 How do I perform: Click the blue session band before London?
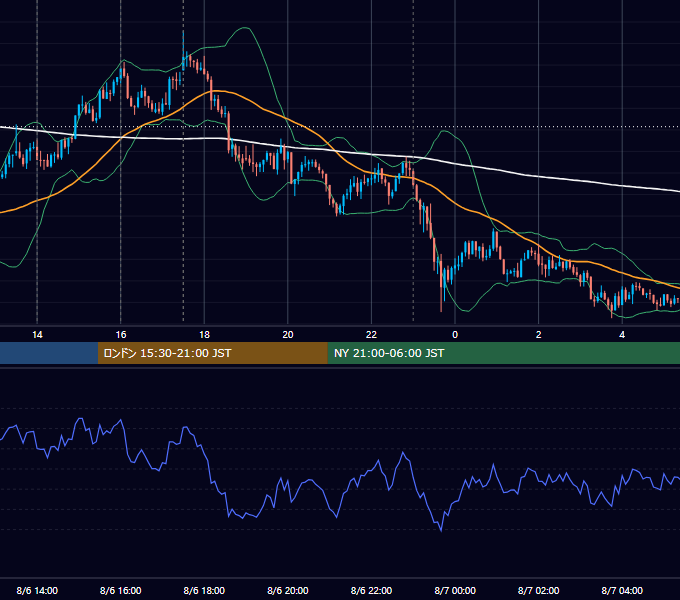coord(49,353)
